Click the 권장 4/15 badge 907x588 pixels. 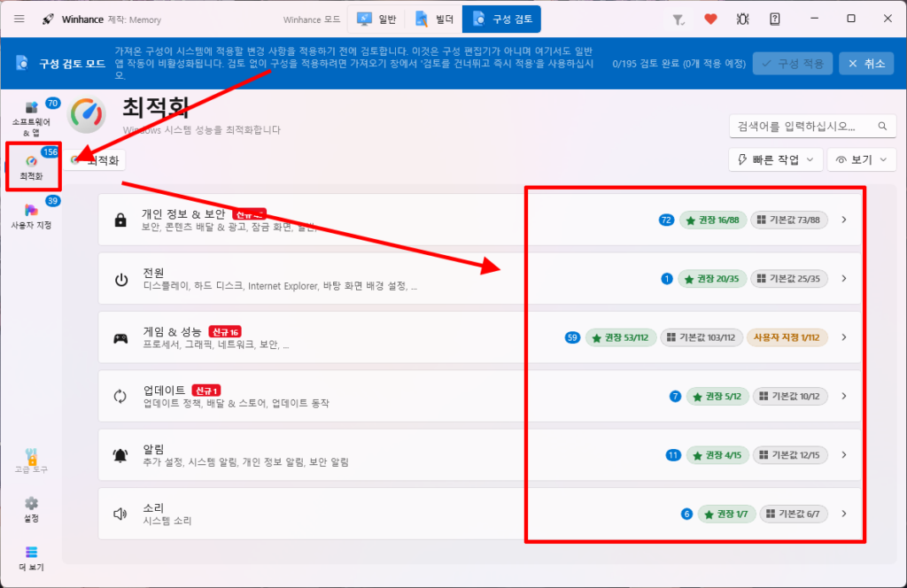tap(717, 455)
